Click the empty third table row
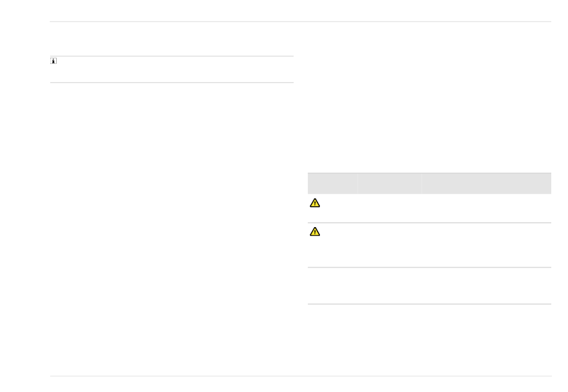This screenshot has height=392, width=568. click(430, 286)
